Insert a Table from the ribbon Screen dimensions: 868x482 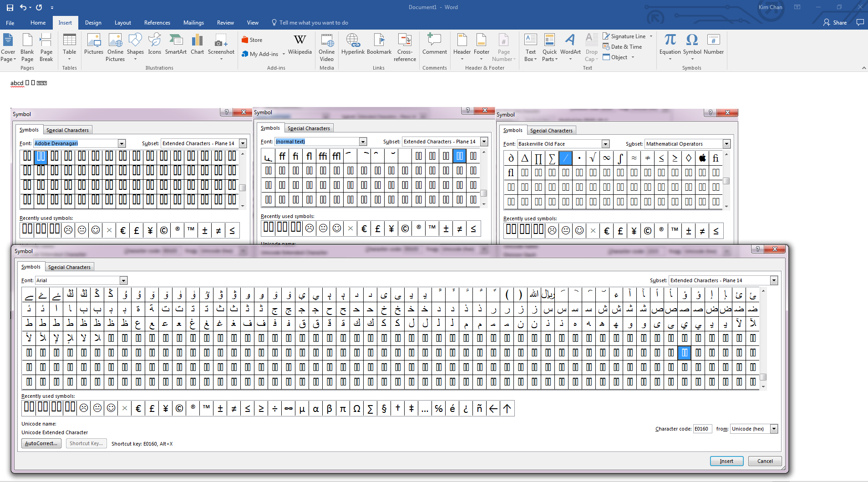[70, 47]
